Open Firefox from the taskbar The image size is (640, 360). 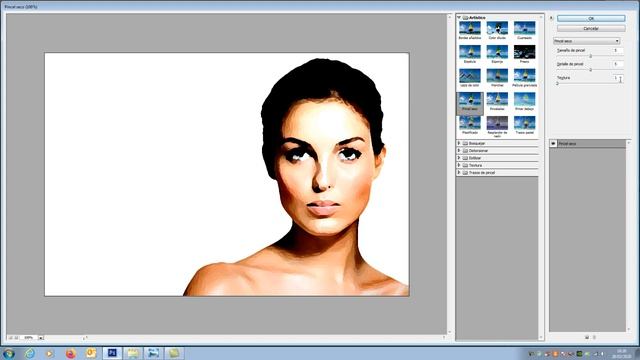[71, 353]
